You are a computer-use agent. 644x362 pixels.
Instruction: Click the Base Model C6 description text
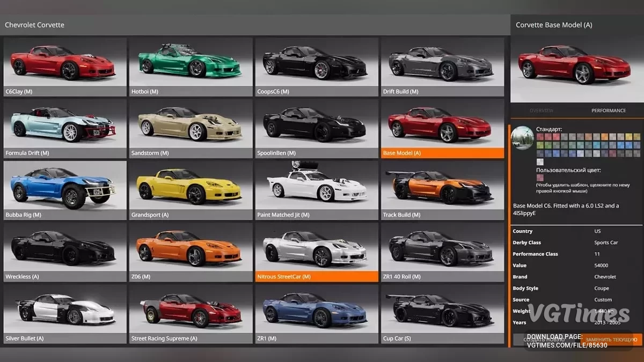566,209
